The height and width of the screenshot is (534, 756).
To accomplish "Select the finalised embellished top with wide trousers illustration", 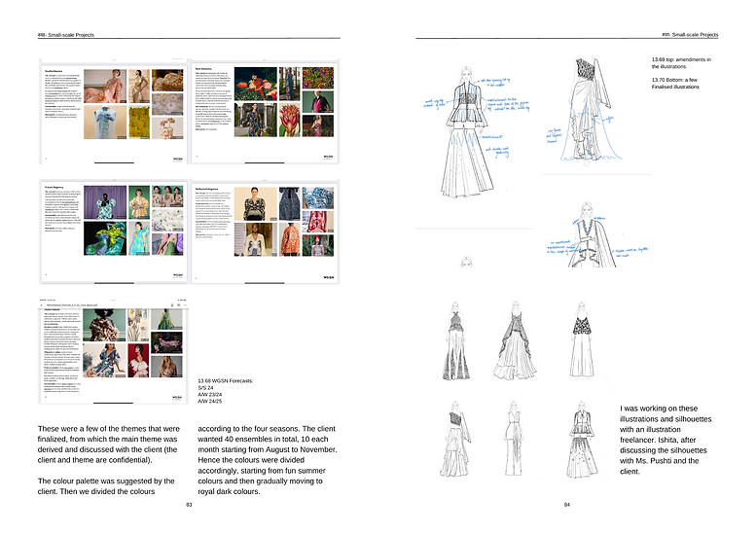I will 582,340.
